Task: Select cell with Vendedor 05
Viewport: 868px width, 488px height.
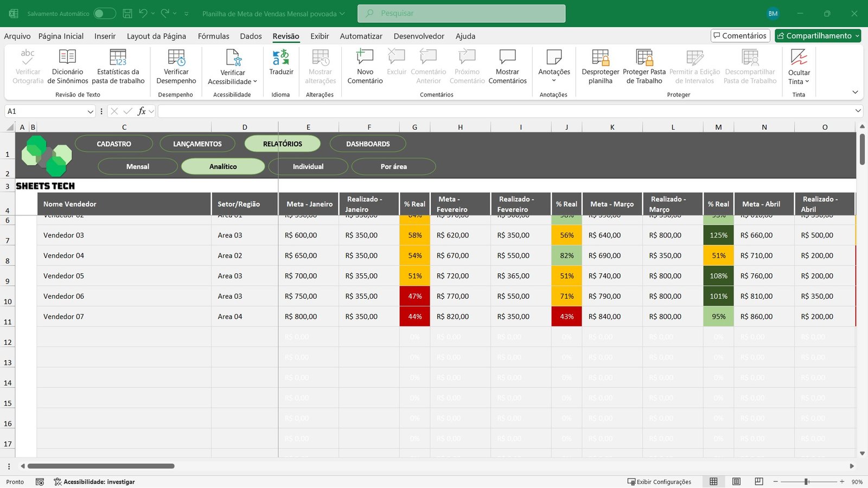Action: pos(124,276)
